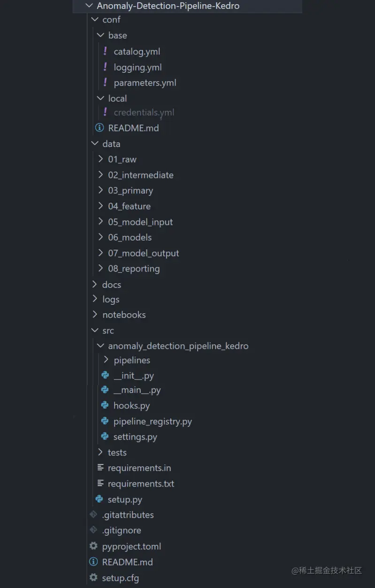Click the Python icon beside hooks.py
Screen dimensions: 375x588
point(105,405)
